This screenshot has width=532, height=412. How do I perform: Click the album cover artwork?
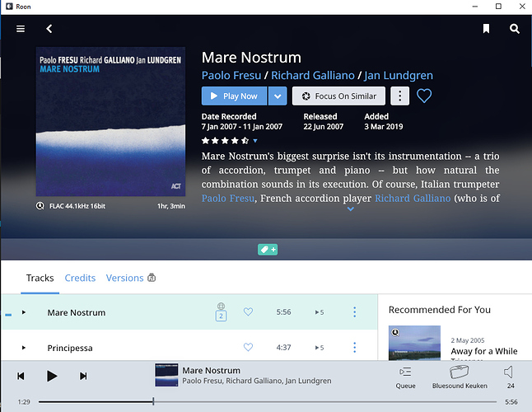click(x=110, y=121)
